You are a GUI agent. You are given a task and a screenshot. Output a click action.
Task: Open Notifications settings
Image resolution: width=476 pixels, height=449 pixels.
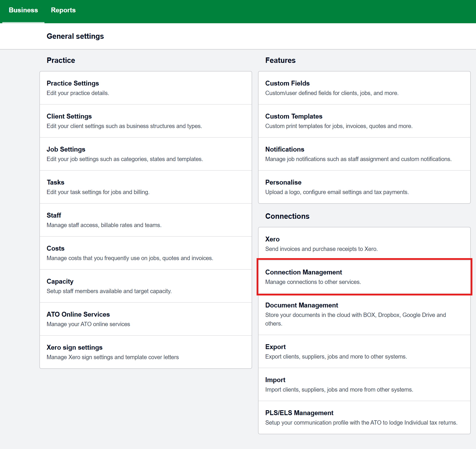point(285,149)
